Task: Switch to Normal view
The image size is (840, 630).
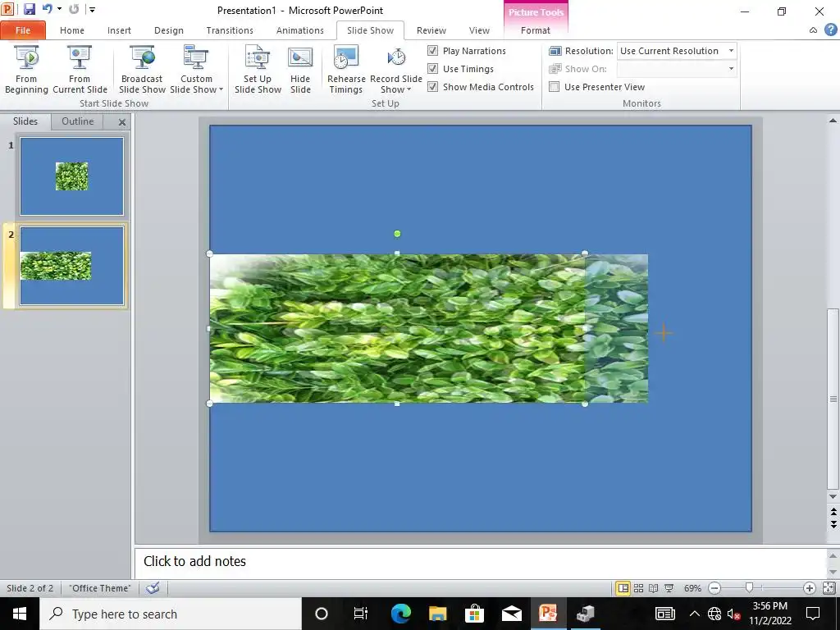Action: [x=623, y=588]
